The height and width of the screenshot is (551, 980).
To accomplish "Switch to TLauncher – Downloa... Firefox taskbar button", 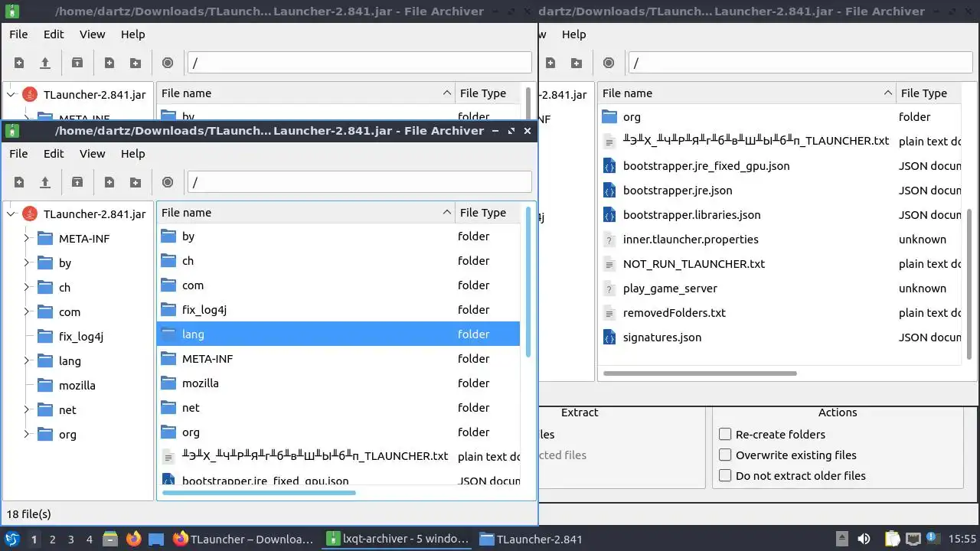I will [243, 539].
